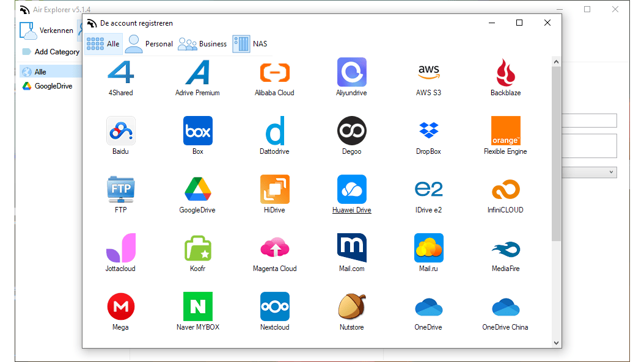Select the HiDrive icon
644x362 pixels.
coord(275,189)
